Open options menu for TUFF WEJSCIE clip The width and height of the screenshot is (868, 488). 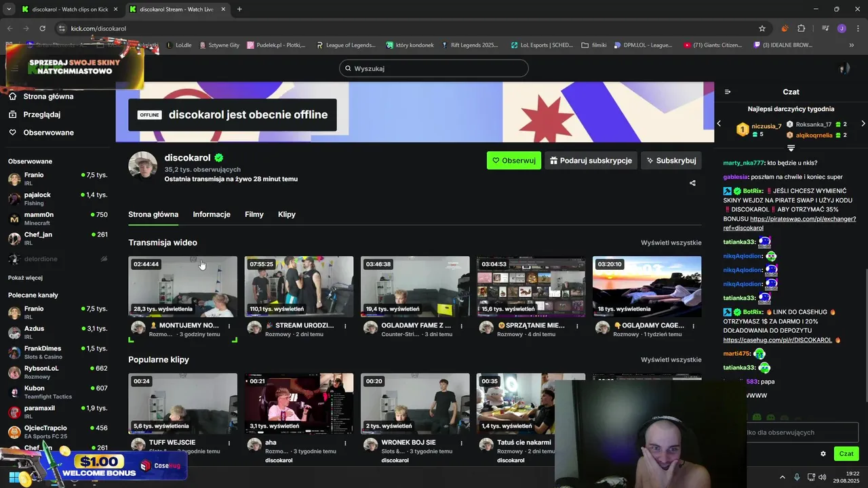(229, 443)
